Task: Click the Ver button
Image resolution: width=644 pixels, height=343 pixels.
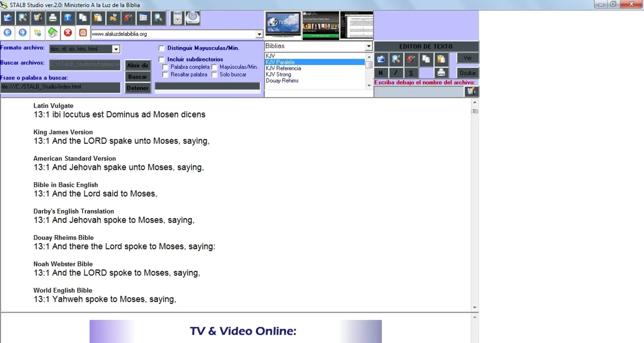Action: click(x=468, y=58)
